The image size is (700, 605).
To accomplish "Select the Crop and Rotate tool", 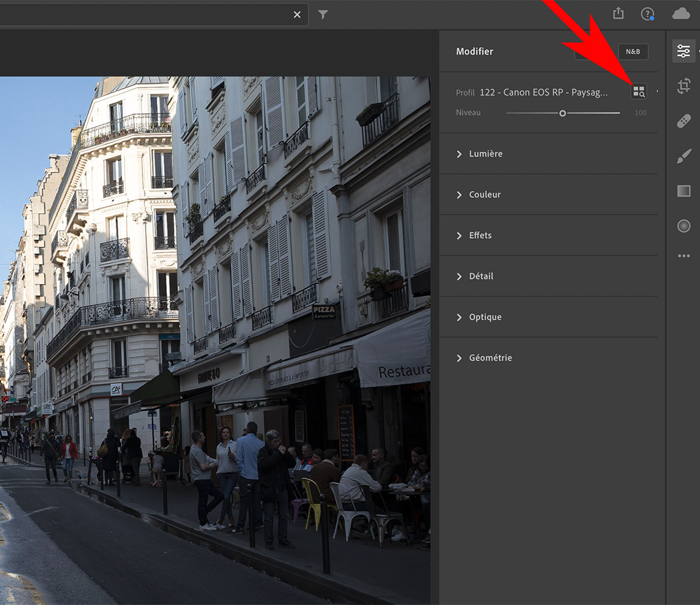I will point(683,86).
